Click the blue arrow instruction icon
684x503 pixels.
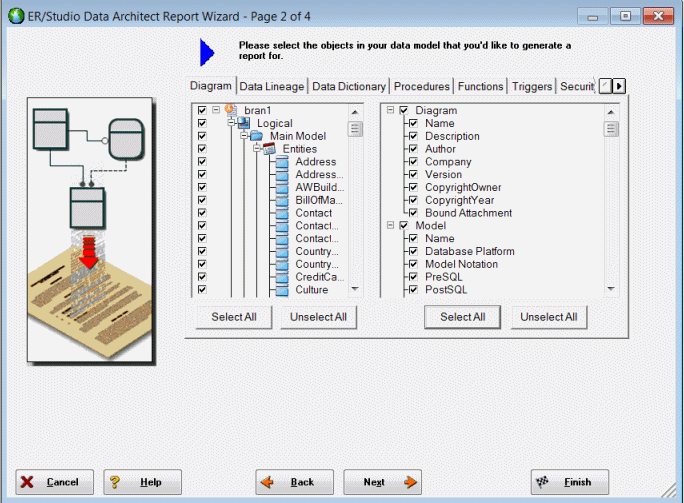(x=207, y=52)
